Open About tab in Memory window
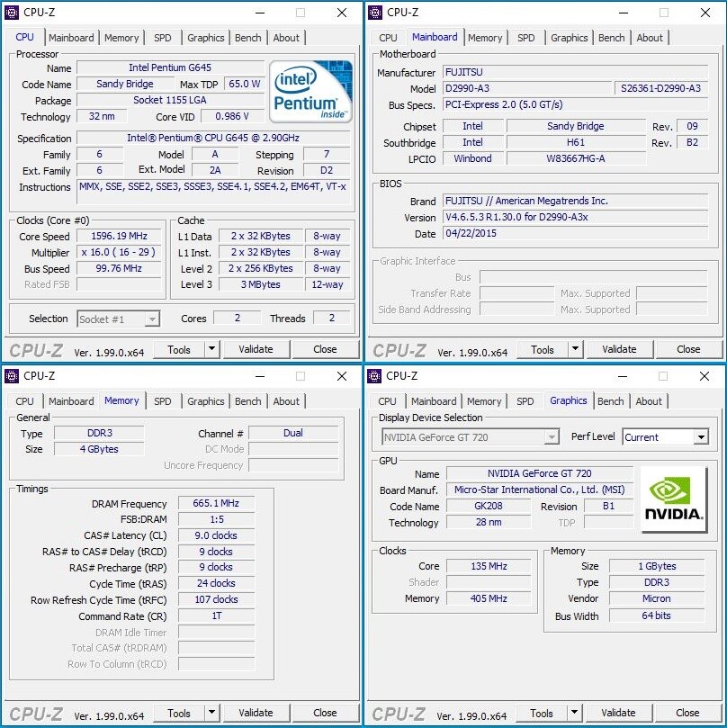This screenshot has height=728, width=727. [286, 401]
